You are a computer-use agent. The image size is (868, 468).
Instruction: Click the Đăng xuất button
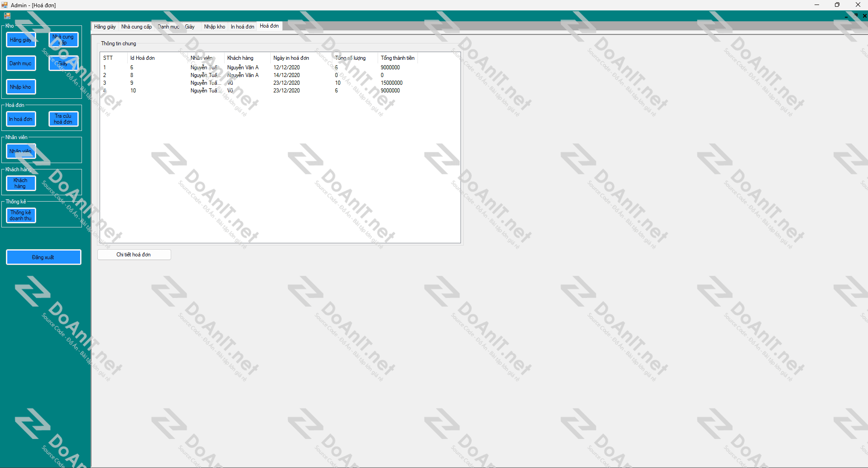43,257
